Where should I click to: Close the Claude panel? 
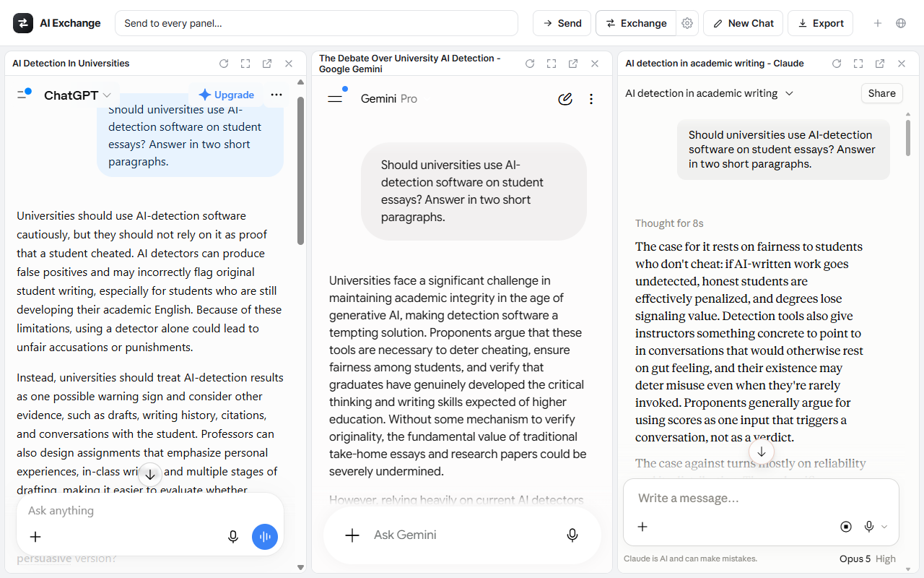click(x=902, y=64)
